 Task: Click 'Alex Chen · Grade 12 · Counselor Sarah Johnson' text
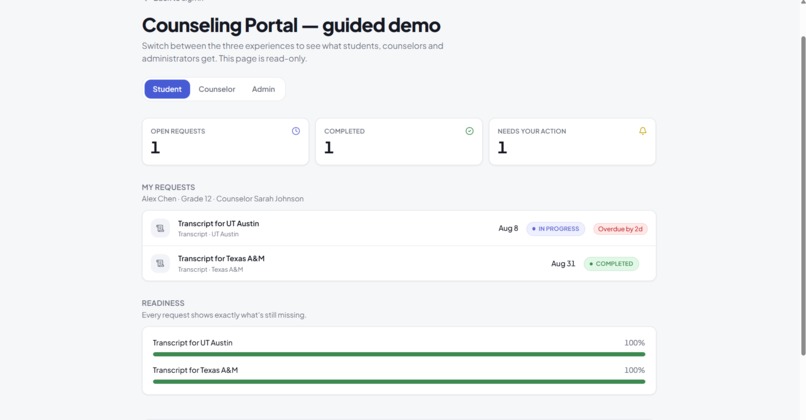(x=223, y=199)
